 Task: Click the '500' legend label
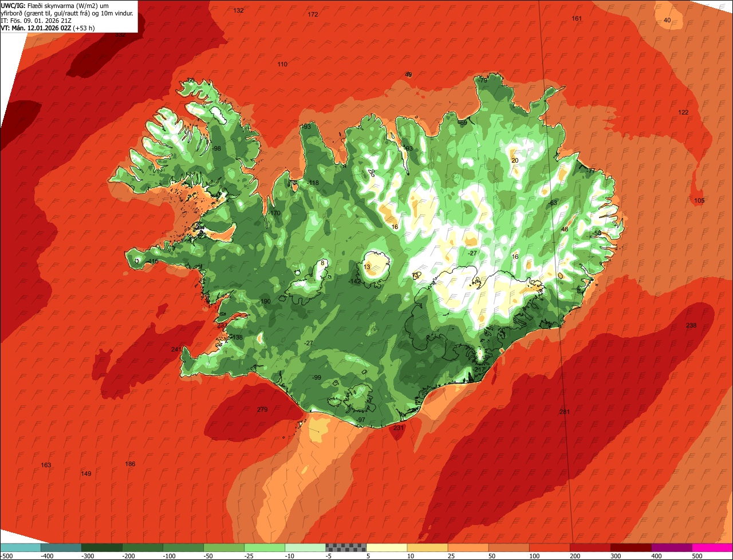click(697, 556)
